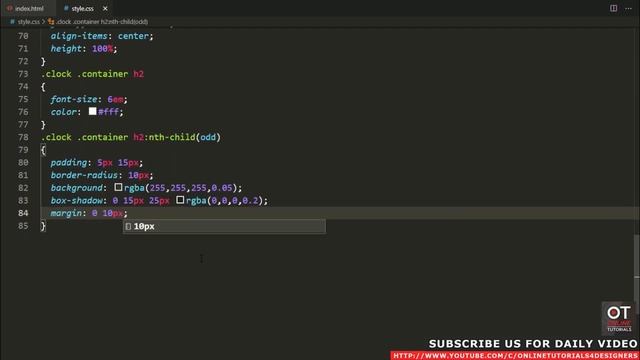Open the box-shadow rgba color swatch
The height and width of the screenshot is (360, 640).
click(x=180, y=200)
